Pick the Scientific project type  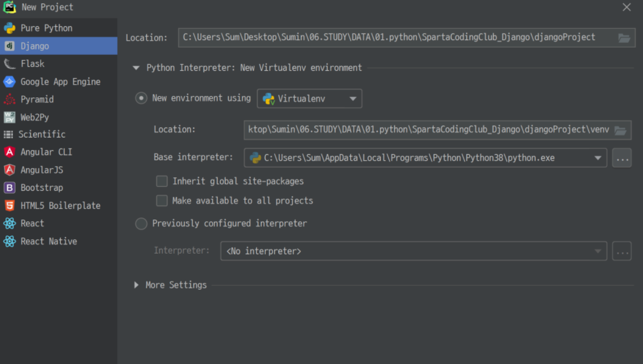(59, 134)
